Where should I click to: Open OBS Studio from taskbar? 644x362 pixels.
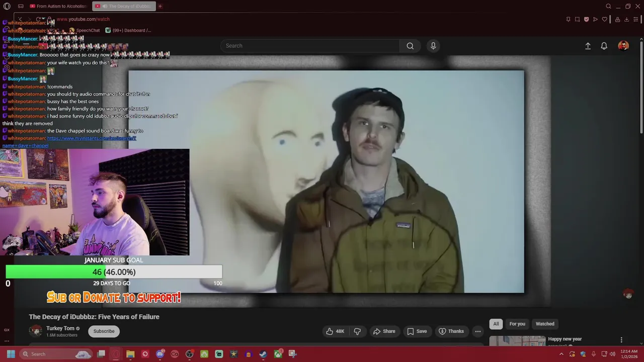coord(189,354)
